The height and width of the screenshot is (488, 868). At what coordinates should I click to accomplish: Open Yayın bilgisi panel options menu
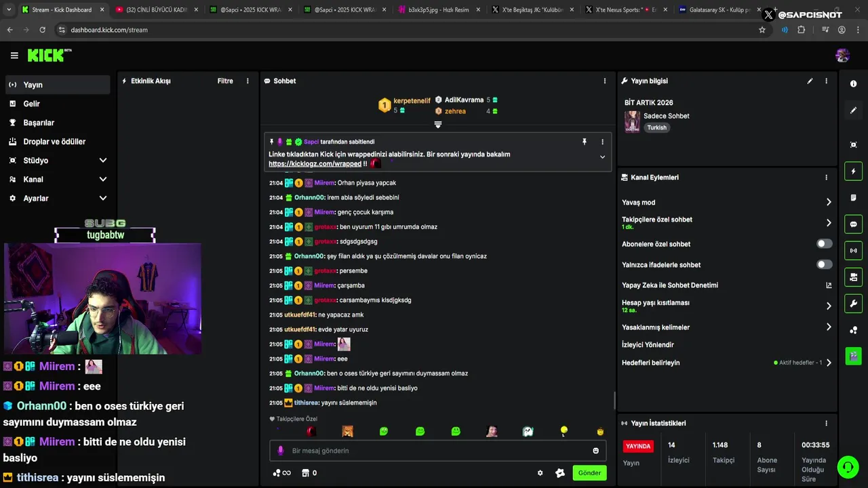826,81
